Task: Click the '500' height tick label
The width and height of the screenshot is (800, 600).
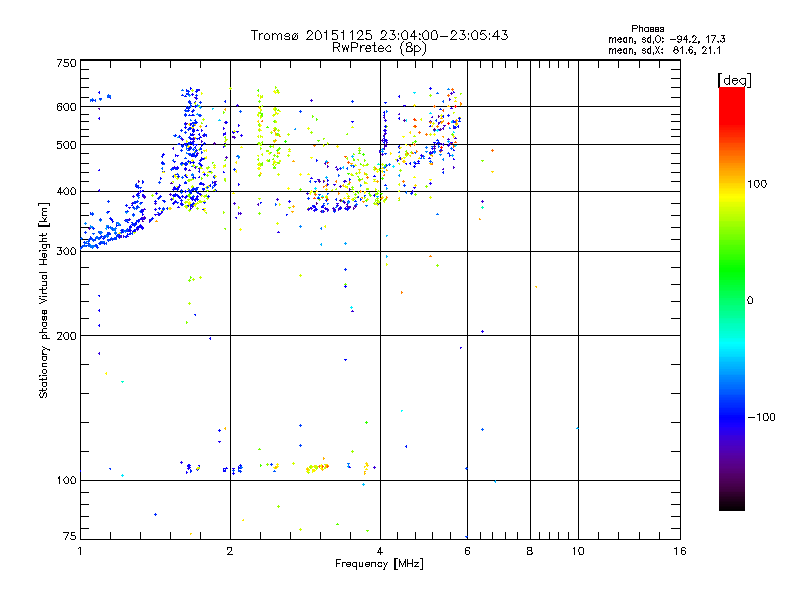Action: [66, 145]
